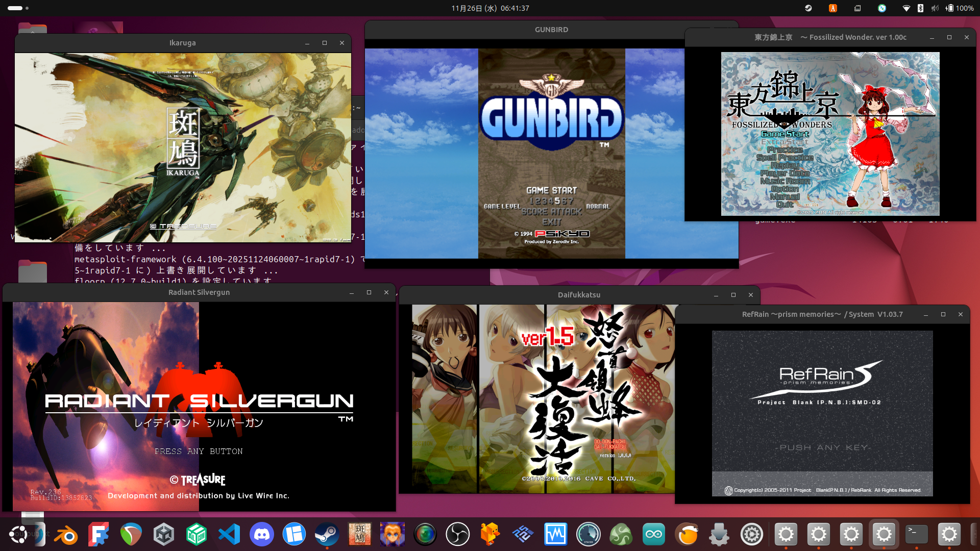Viewport: 980px width, 551px height.
Task: Open Visual Studio Code from the dock
Action: point(229,535)
